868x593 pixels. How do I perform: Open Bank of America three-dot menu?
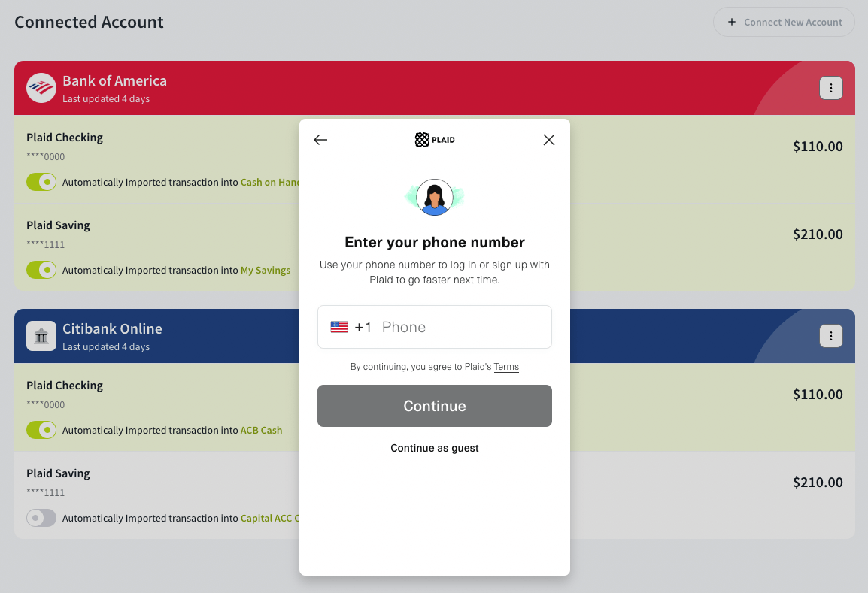[x=831, y=88]
